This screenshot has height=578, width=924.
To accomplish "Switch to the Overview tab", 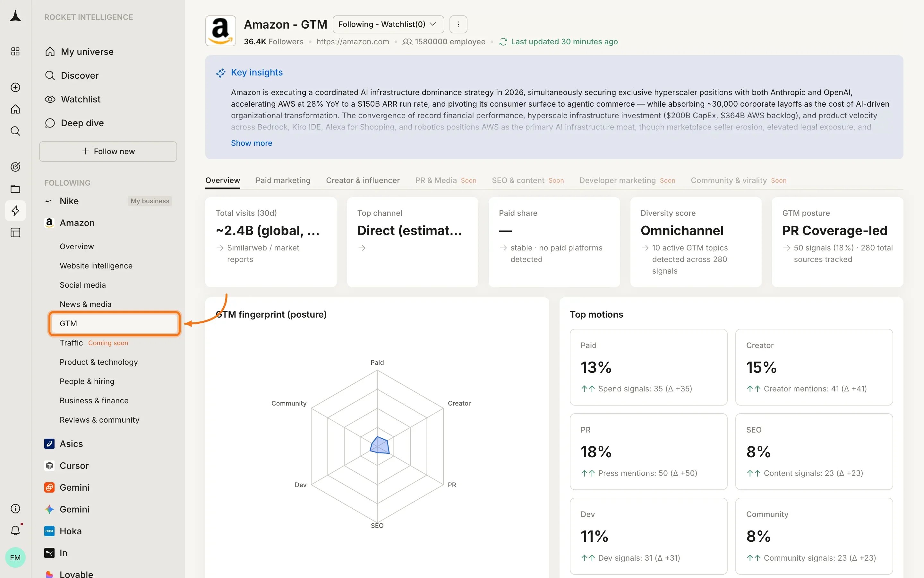I will coord(223,180).
